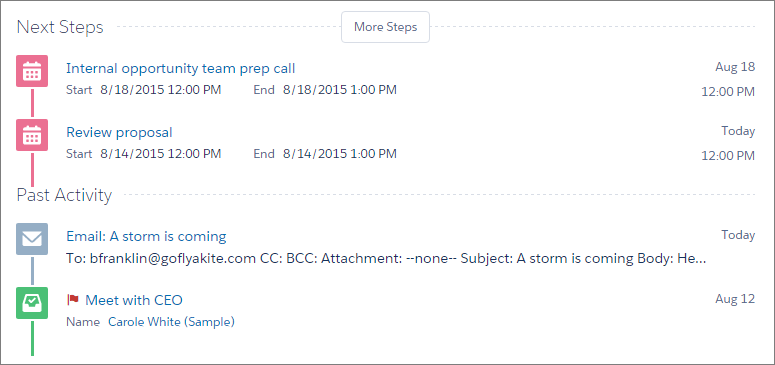Image resolution: width=775 pixels, height=365 pixels.
Task: Click the Past Activity section heading
Action: 64,195
